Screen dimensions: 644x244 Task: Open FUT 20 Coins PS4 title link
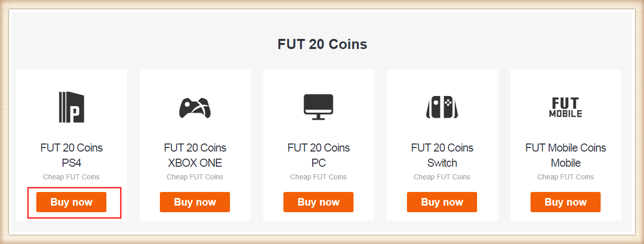[72, 155]
